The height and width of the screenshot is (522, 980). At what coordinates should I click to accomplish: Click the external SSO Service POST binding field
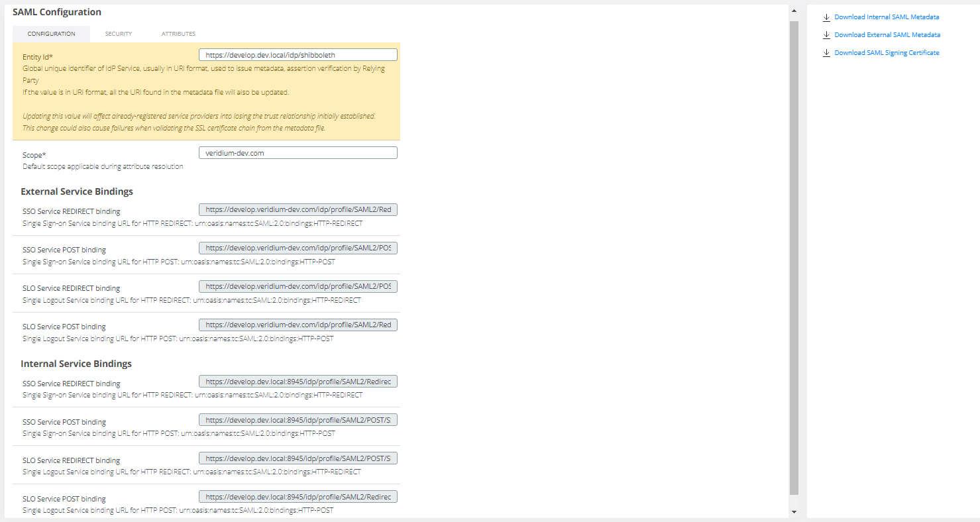click(298, 247)
